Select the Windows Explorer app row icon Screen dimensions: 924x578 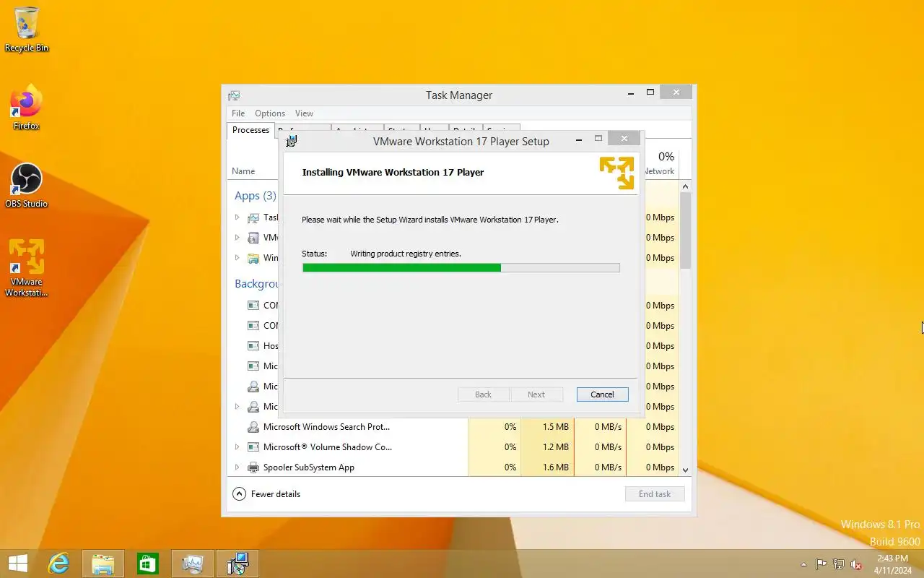[253, 258]
